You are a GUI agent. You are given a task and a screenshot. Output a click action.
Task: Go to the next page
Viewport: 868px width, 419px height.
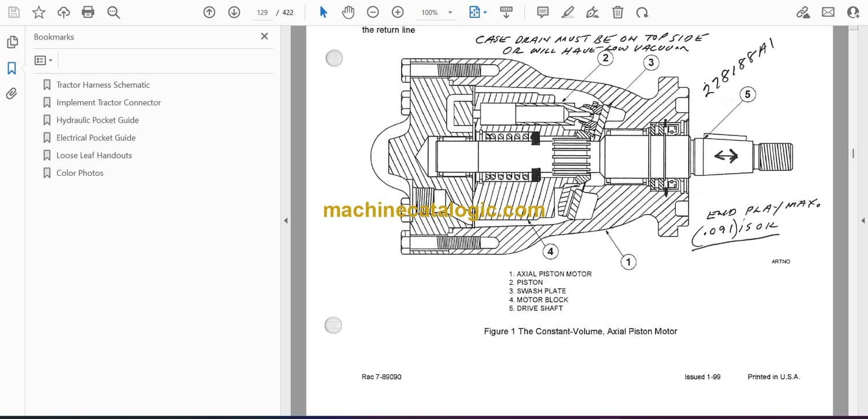(234, 12)
